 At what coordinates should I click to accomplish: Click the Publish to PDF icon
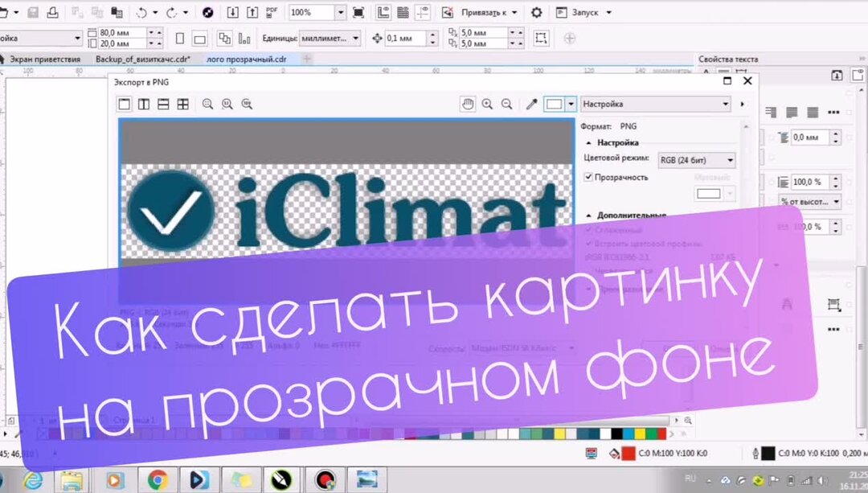point(272,12)
